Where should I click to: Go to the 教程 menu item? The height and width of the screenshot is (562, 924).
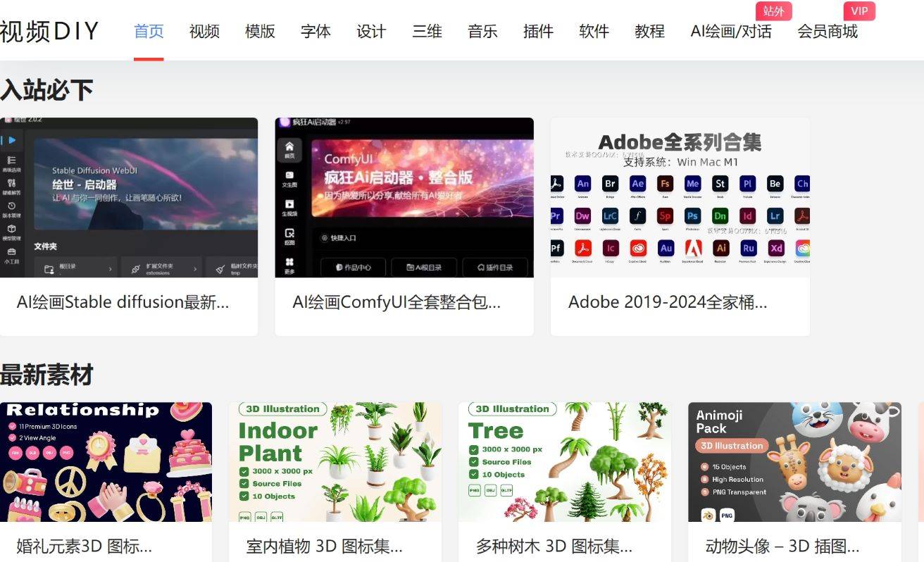click(x=649, y=31)
